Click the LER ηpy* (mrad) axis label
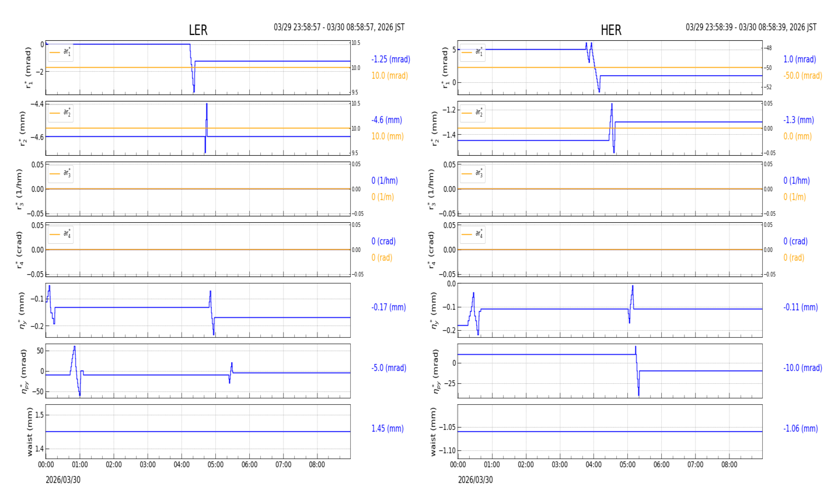The width and height of the screenshot is (824, 504). (x=23, y=371)
